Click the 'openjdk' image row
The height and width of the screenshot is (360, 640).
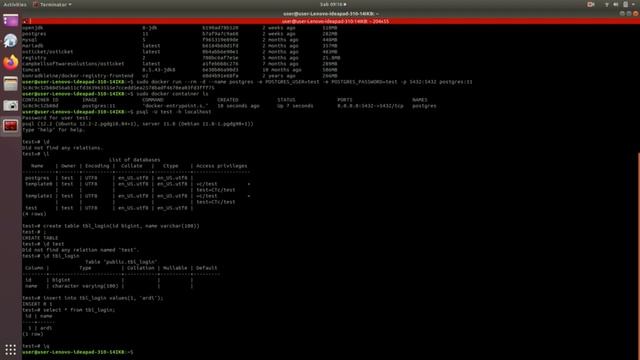(180, 28)
